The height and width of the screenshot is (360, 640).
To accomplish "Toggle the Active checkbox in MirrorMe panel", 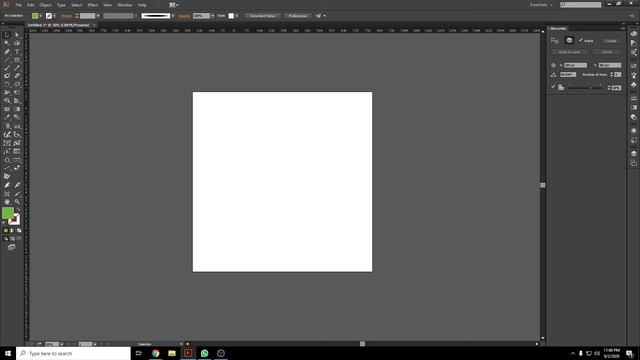I will tap(581, 40).
